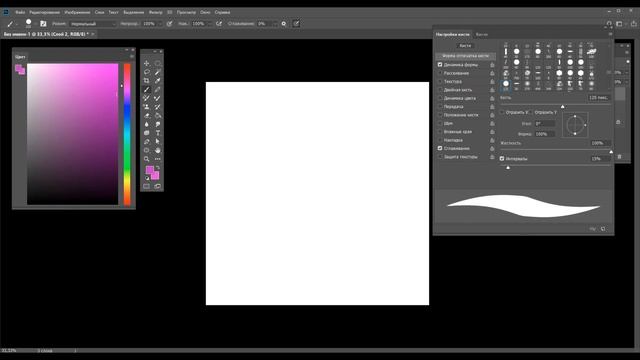Change screen mode icon in toolbox
This screenshot has width=640, height=360.
(x=158, y=187)
